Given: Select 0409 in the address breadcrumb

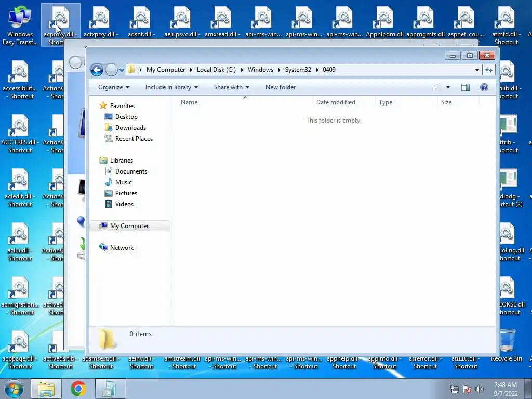Looking at the screenshot, I should (329, 70).
